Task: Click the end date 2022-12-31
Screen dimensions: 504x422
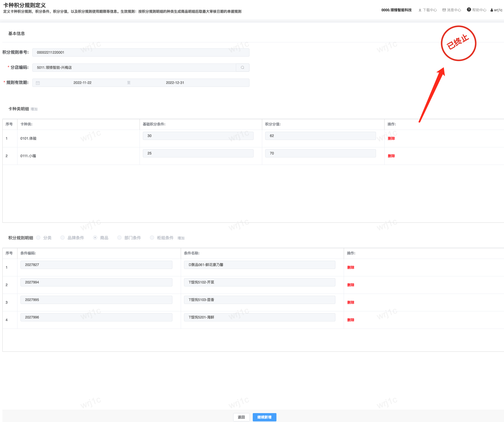Action: (x=175, y=83)
